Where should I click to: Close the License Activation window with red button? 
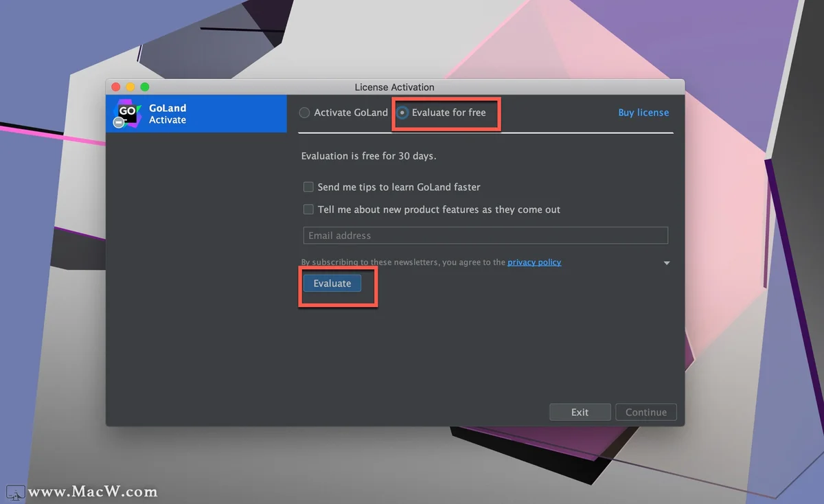click(115, 87)
